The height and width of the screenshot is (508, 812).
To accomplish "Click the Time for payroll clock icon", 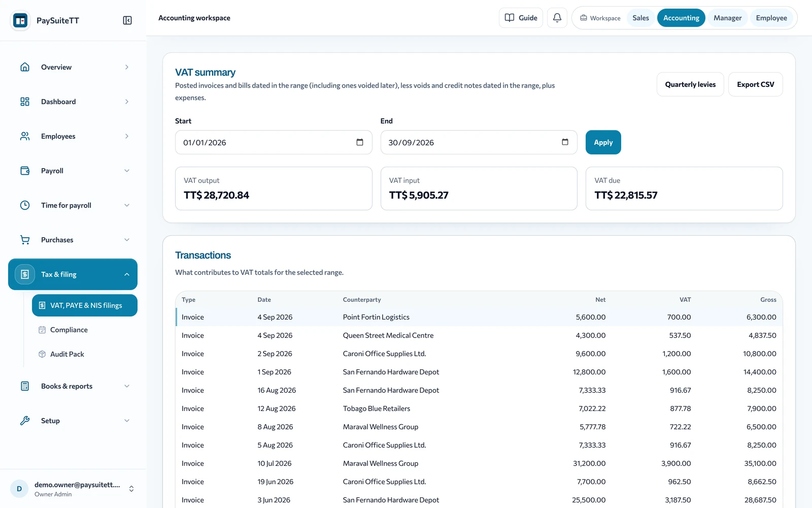I will [x=25, y=205].
